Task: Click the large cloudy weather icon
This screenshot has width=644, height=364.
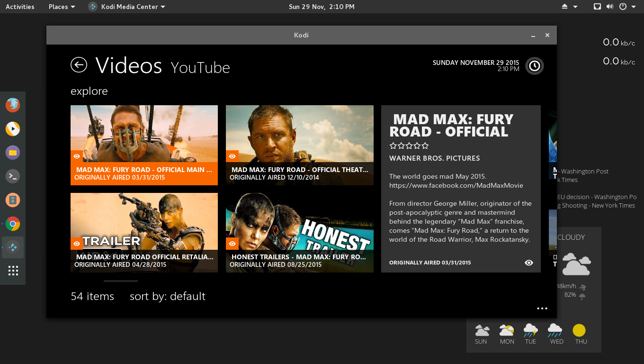Action: (x=576, y=264)
